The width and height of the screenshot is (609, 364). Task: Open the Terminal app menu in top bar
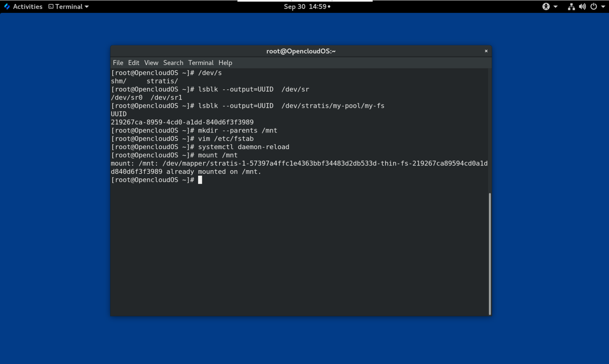pos(69,7)
